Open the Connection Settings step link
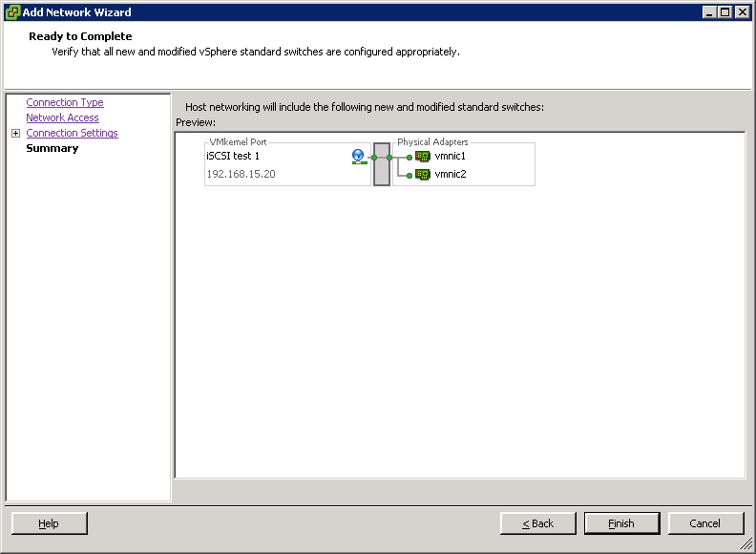 pyautogui.click(x=72, y=133)
